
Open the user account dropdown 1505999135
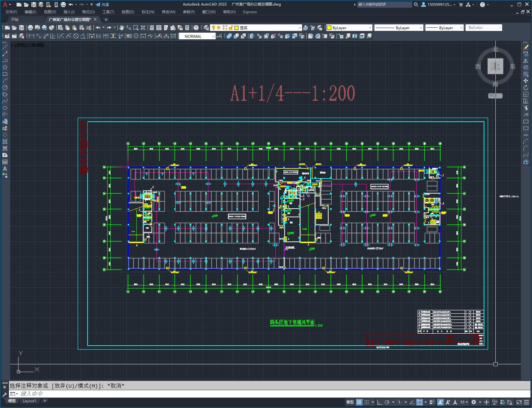(439, 4)
